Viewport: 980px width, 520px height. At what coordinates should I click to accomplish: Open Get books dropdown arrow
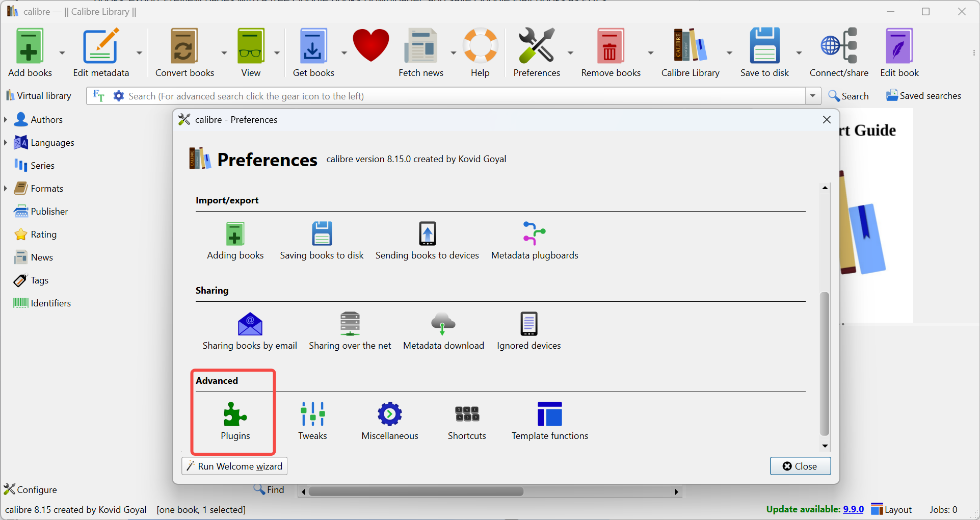pyautogui.click(x=344, y=53)
